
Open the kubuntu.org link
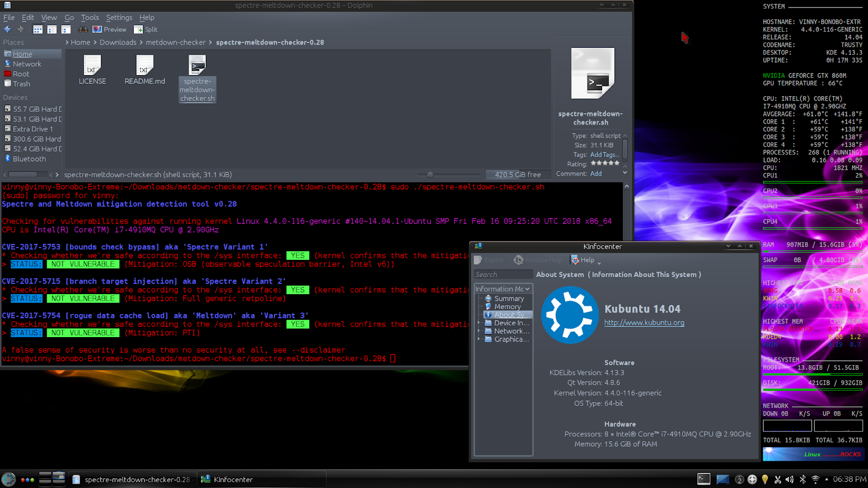tap(644, 323)
